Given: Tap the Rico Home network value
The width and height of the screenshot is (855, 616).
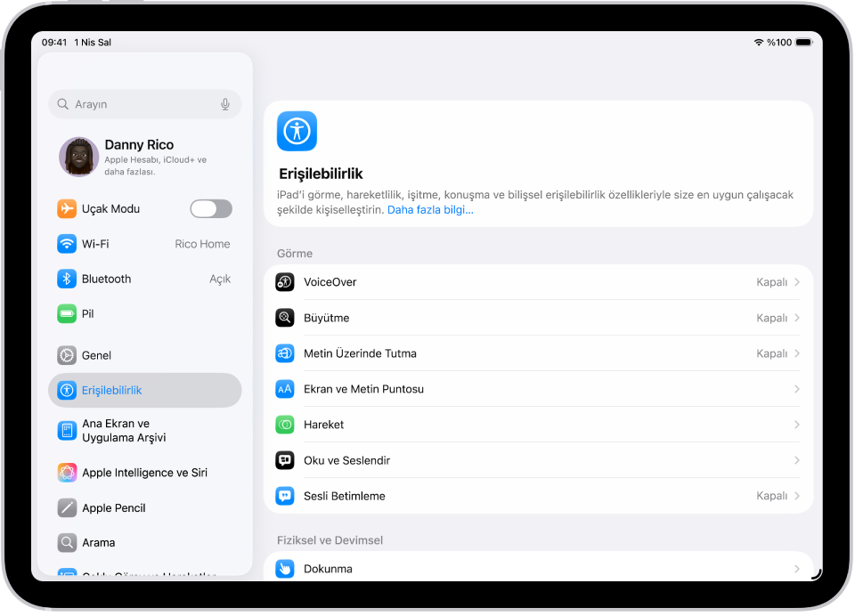Looking at the screenshot, I should pos(202,244).
